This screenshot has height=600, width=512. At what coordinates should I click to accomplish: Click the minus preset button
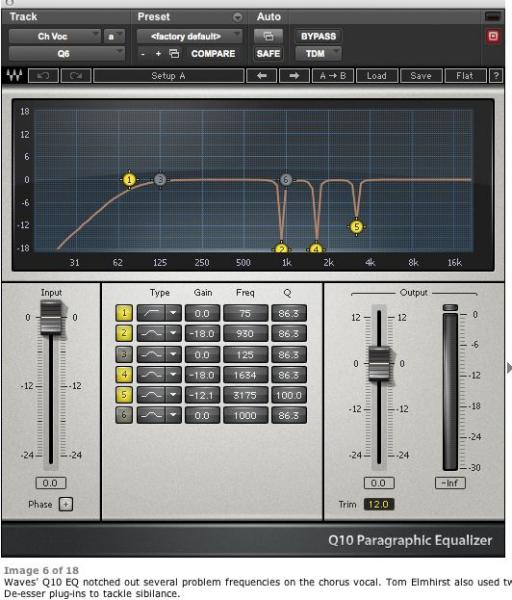point(143,54)
